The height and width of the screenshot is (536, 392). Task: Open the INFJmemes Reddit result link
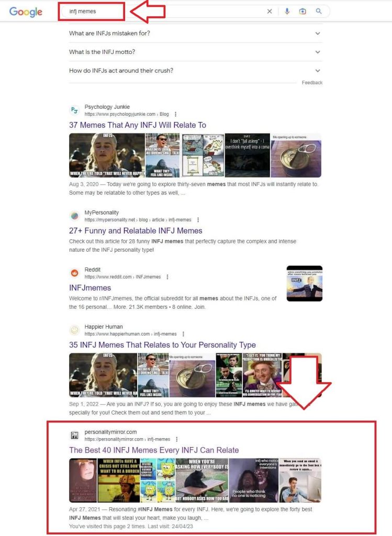pos(90,288)
